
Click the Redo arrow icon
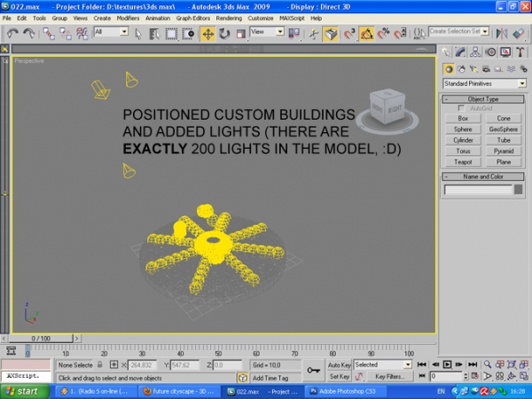pyautogui.click(x=29, y=34)
